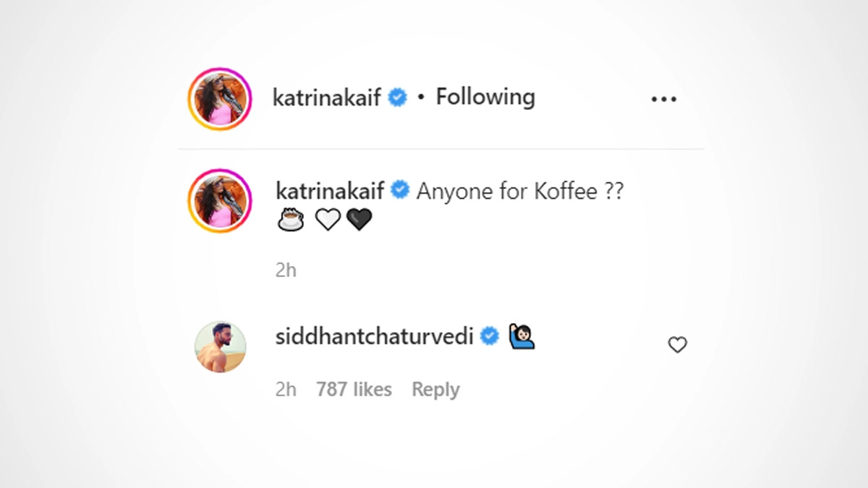Click the raising hand emoji in the comment
The height and width of the screenshot is (488, 868).
click(521, 337)
